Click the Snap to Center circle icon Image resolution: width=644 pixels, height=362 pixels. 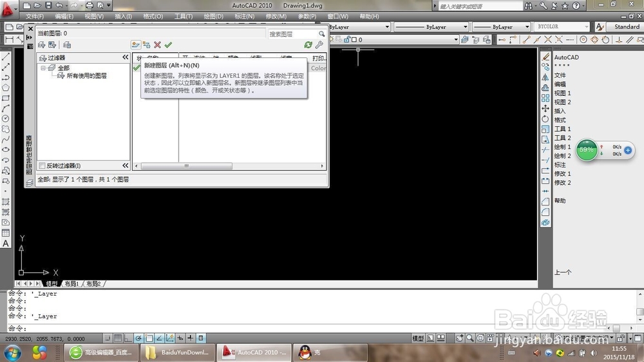tap(583, 39)
